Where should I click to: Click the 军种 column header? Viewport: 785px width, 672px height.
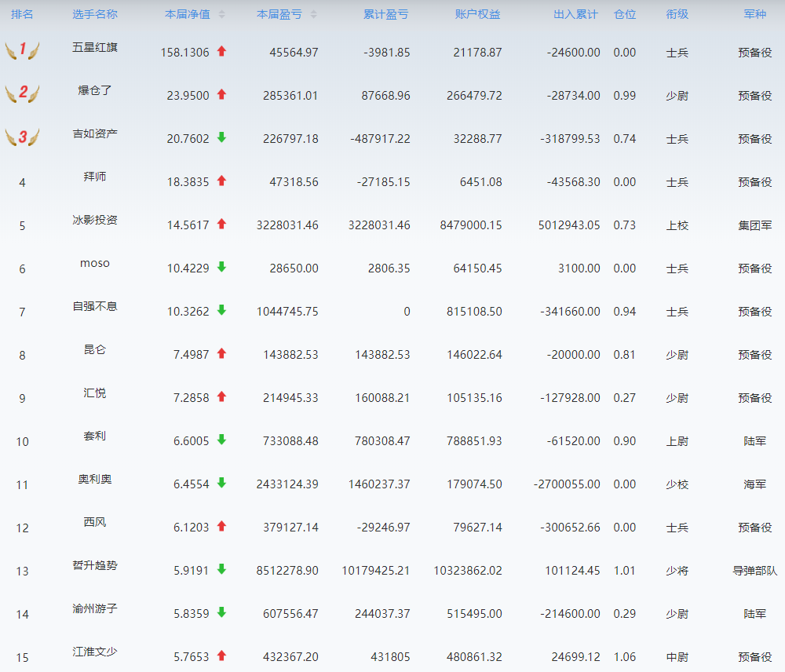coord(755,14)
